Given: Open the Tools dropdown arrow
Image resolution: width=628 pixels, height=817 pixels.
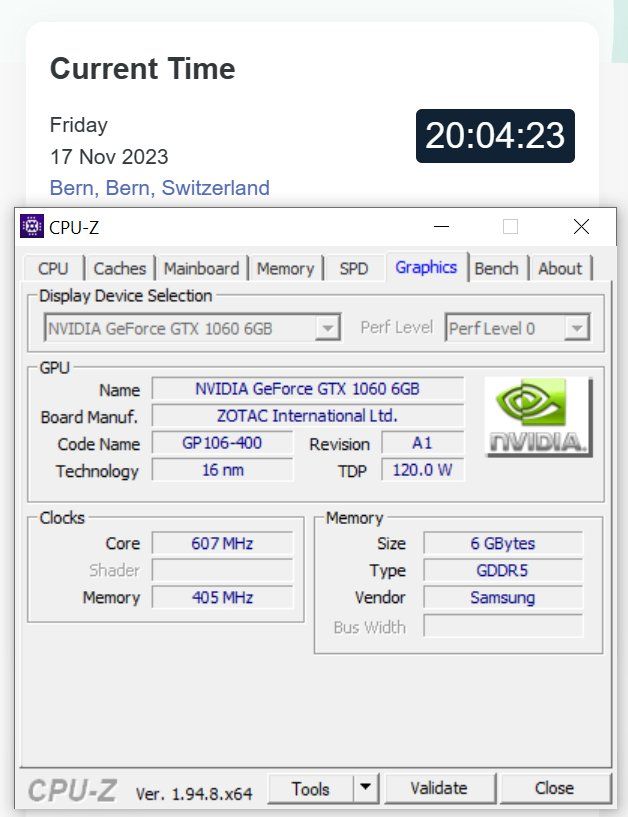Looking at the screenshot, I should pos(366,787).
